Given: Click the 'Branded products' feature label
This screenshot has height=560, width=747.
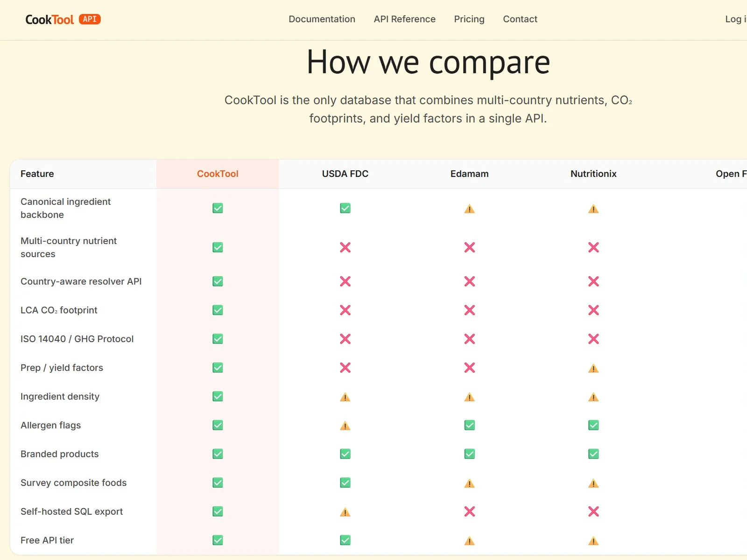Looking at the screenshot, I should click(x=60, y=454).
